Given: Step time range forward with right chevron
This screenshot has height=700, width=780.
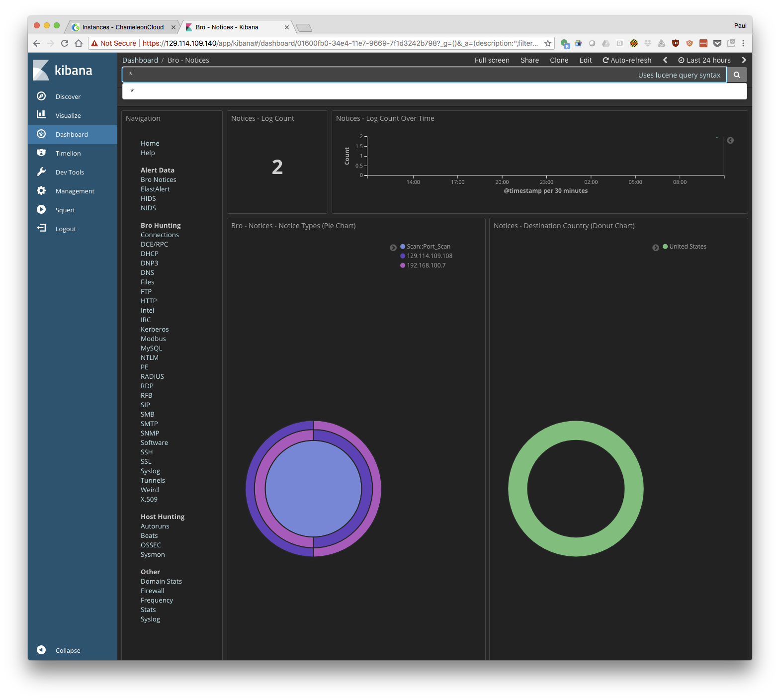Looking at the screenshot, I should [x=744, y=60].
